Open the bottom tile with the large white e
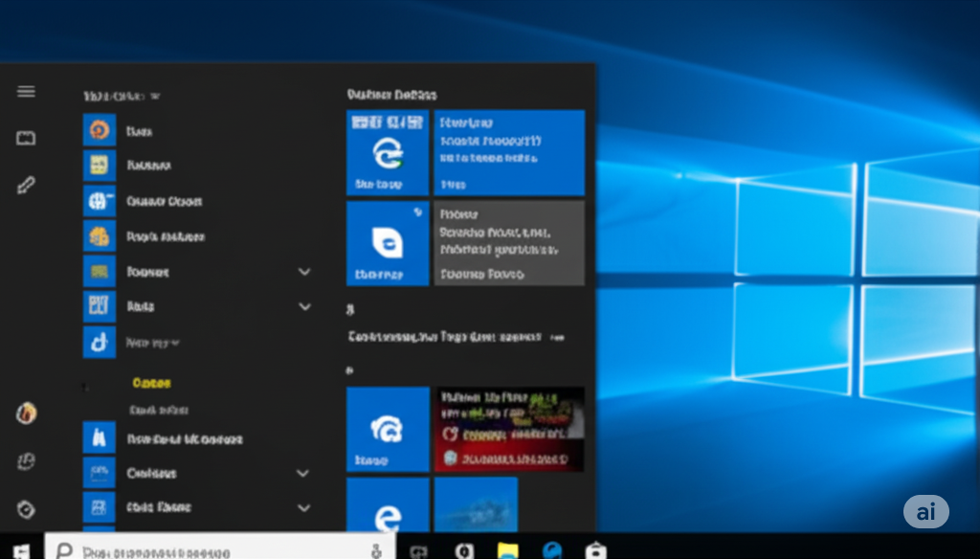This screenshot has height=559, width=980. click(388, 504)
